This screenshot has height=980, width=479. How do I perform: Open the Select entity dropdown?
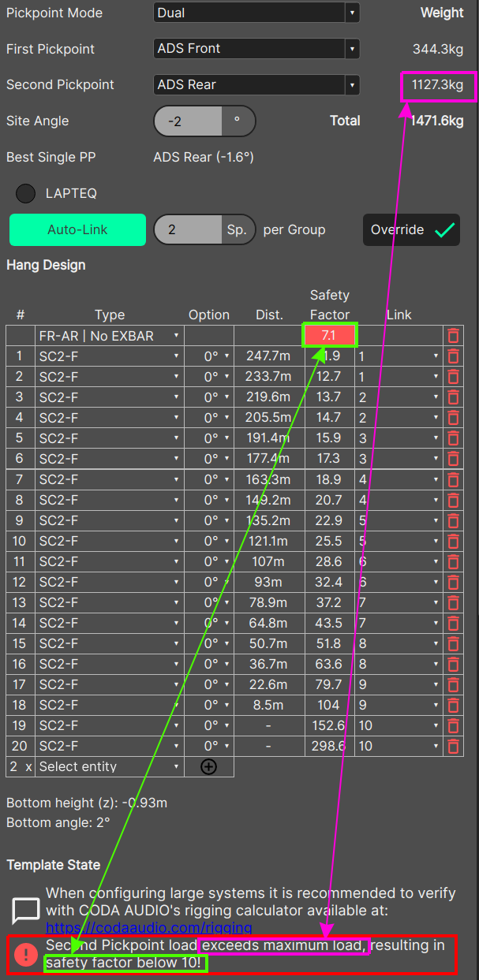point(109,766)
